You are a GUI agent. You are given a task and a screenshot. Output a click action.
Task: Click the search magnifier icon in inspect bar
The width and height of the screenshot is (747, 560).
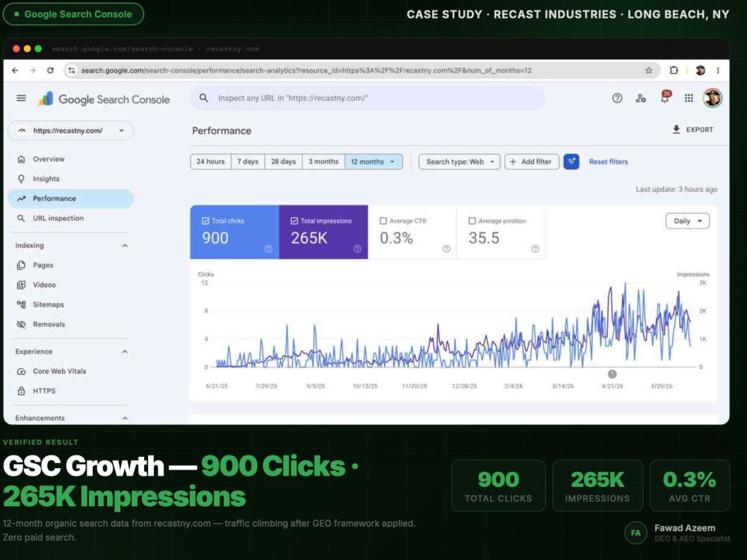tap(204, 98)
